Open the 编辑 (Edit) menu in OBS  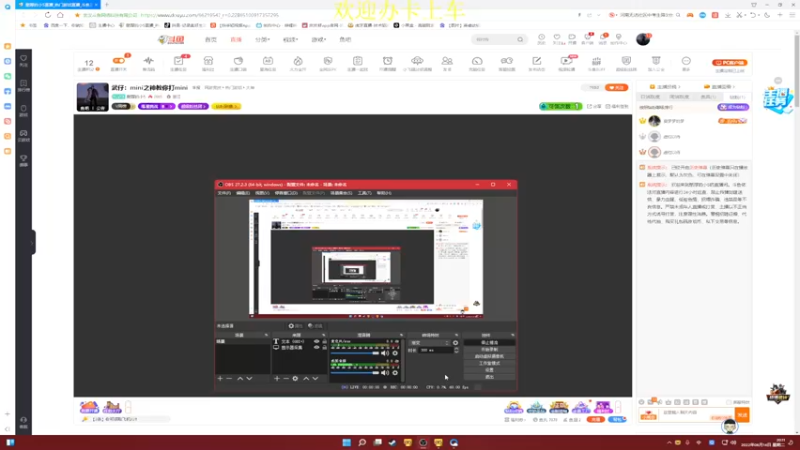tap(243, 193)
